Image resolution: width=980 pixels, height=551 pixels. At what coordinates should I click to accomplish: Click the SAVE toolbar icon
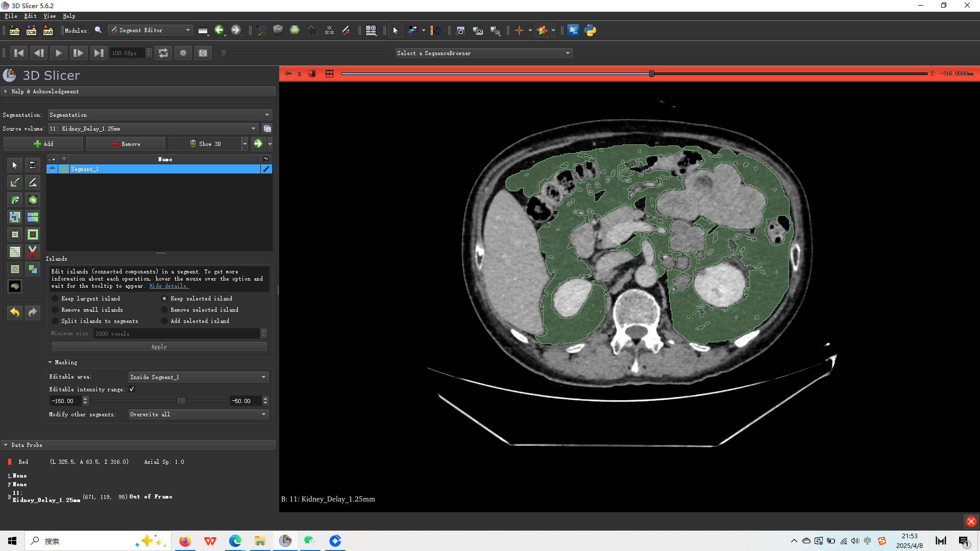(48, 31)
